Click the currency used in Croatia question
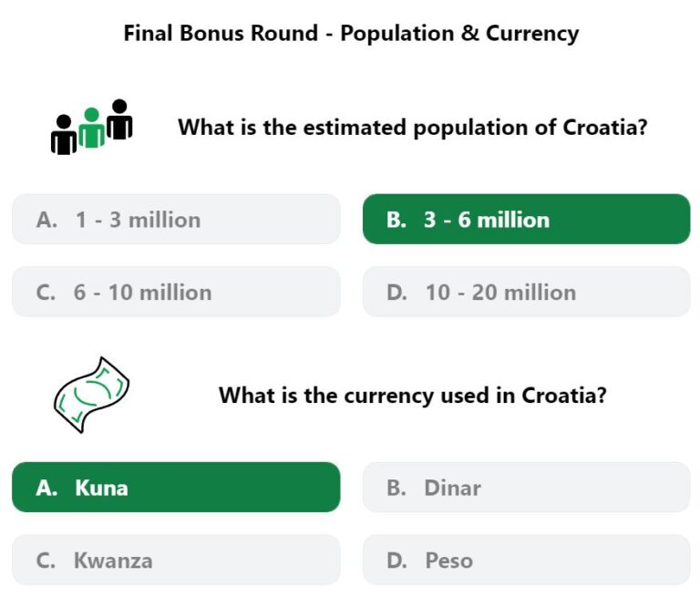Screen dimensions: 700x608 tap(413, 396)
